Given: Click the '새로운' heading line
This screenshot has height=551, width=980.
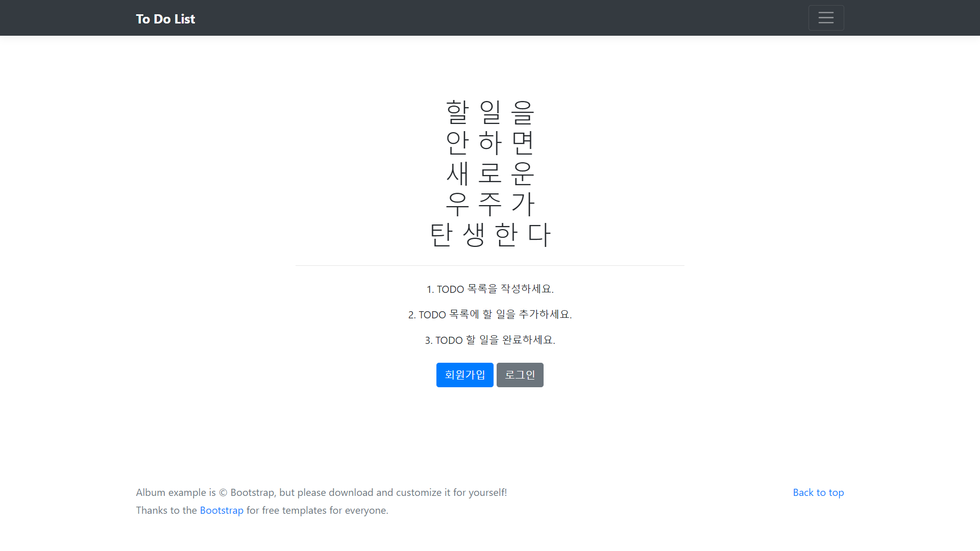Looking at the screenshot, I should pyautogui.click(x=489, y=173).
